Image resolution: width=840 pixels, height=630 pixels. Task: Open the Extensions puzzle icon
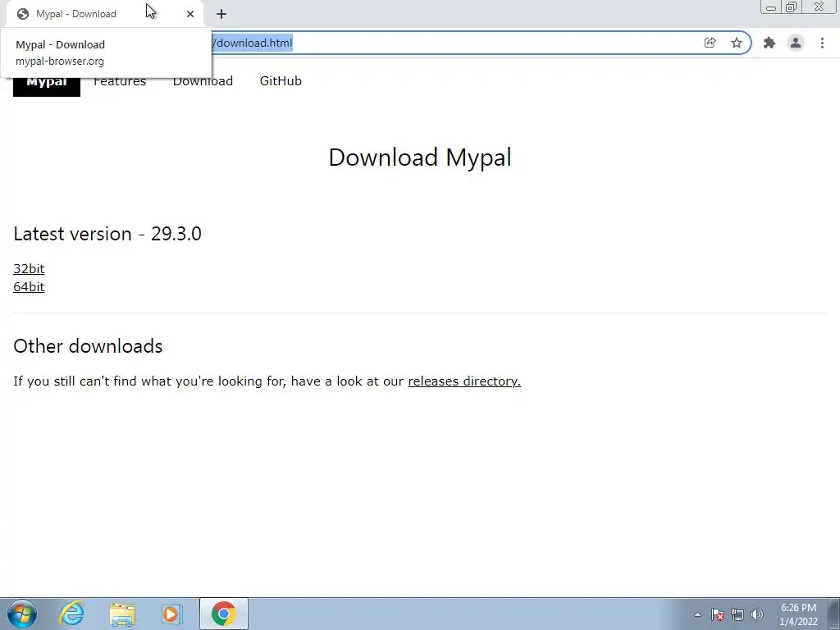[769, 43]
